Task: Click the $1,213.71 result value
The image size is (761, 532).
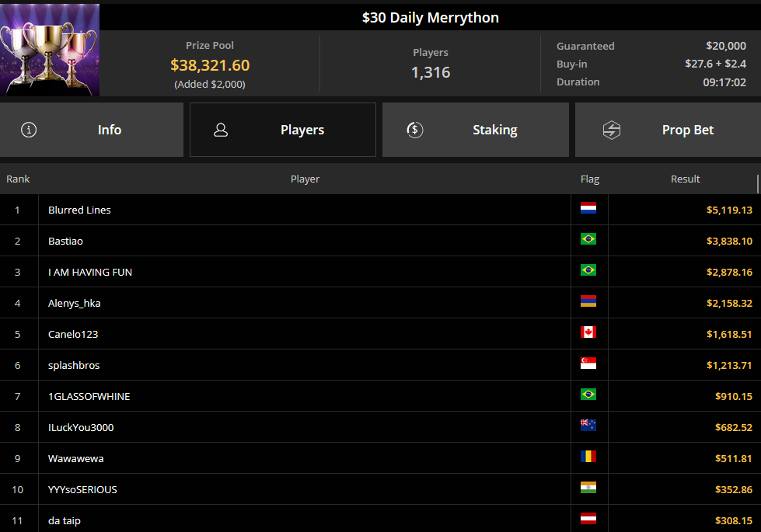Action: [x=729, y=365]
